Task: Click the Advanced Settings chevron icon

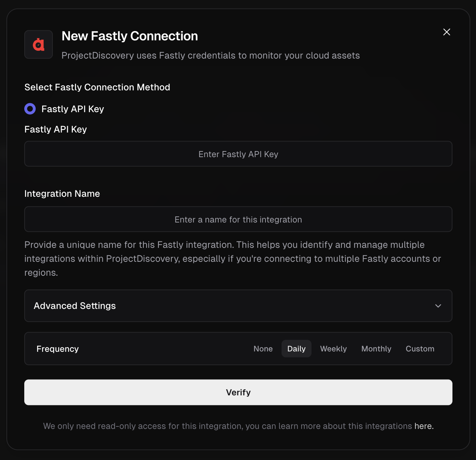Action: [438, 306]
